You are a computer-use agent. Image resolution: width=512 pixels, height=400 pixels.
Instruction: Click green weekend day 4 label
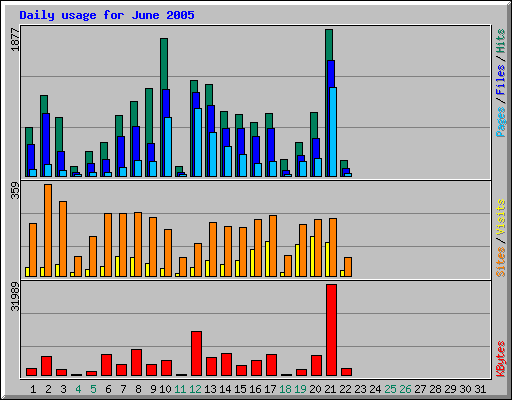click(x=78, y=389)
